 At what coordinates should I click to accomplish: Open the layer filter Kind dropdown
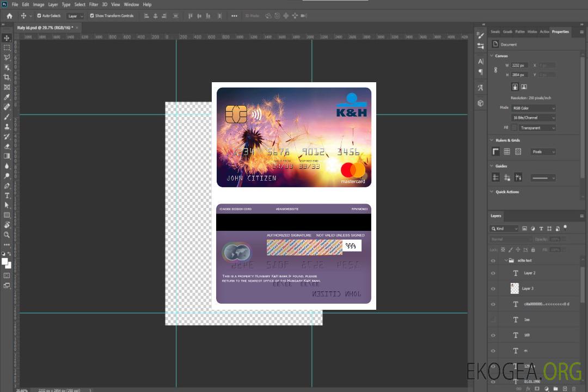coord(504,229)
